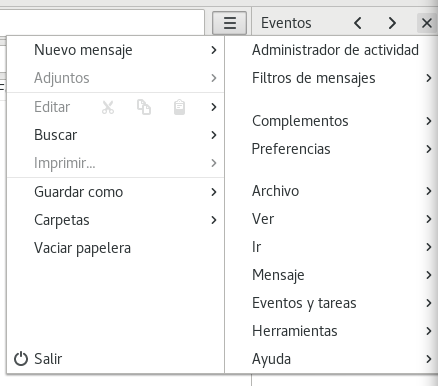Viewport: 438px width, 386px height.
Task: Expand the Editar submenu arrow
Action: click(214, 107)
